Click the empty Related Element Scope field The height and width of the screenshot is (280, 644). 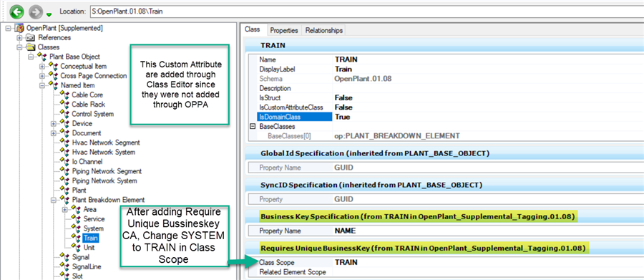point(489,272)
